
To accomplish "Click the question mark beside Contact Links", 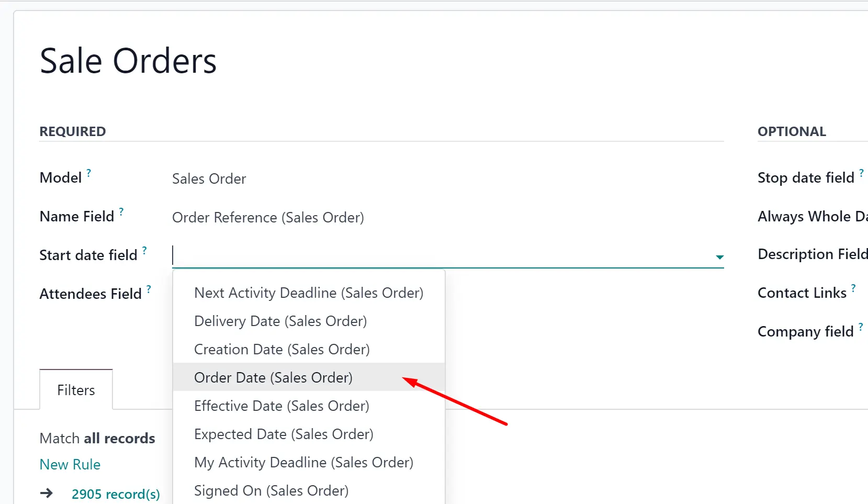I will [853, 288].
